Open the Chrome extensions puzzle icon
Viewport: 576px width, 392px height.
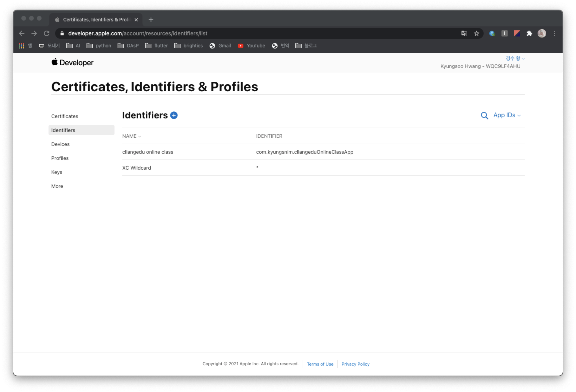(529, 33)
